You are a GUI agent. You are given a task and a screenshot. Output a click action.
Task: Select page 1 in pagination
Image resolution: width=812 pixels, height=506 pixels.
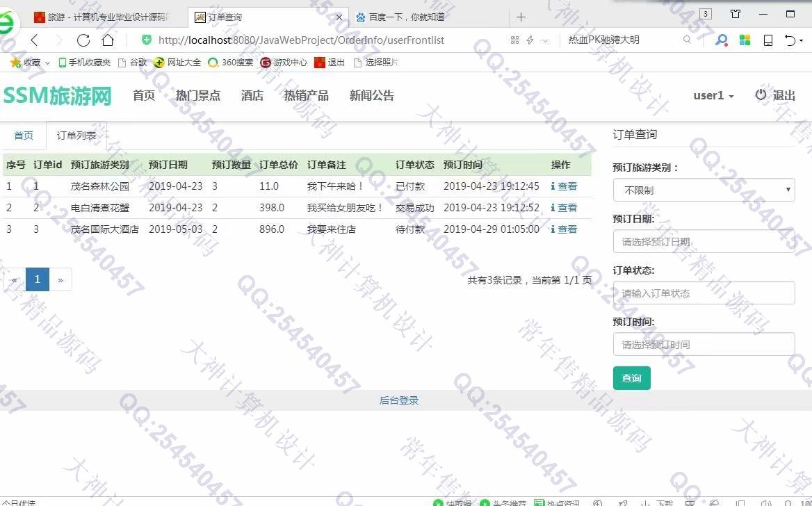[x=38, y=279]
